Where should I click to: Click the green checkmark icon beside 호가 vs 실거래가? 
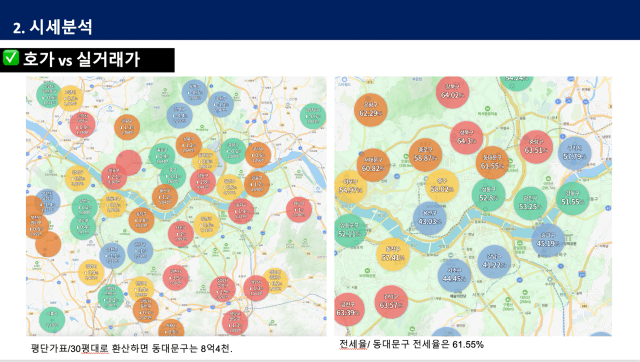(11, 58)
